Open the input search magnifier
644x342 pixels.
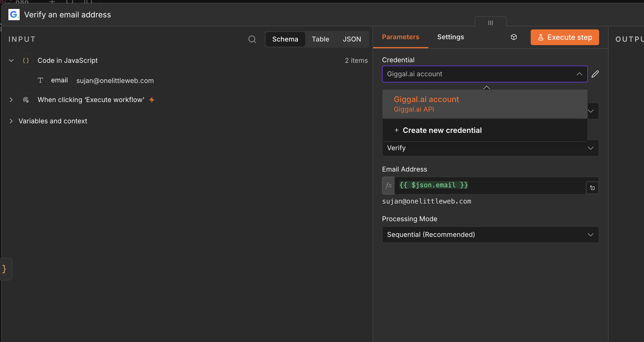pyautogui.click(x=252, y=39)
